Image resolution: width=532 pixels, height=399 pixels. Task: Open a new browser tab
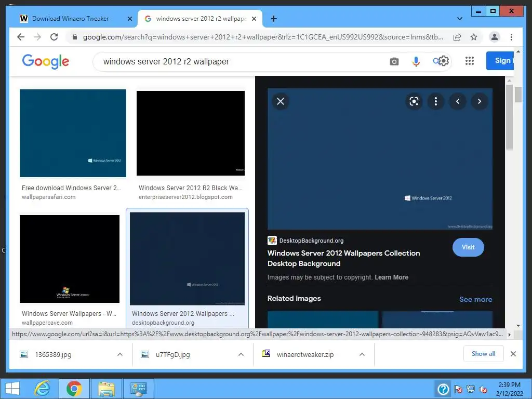point(273,19)
